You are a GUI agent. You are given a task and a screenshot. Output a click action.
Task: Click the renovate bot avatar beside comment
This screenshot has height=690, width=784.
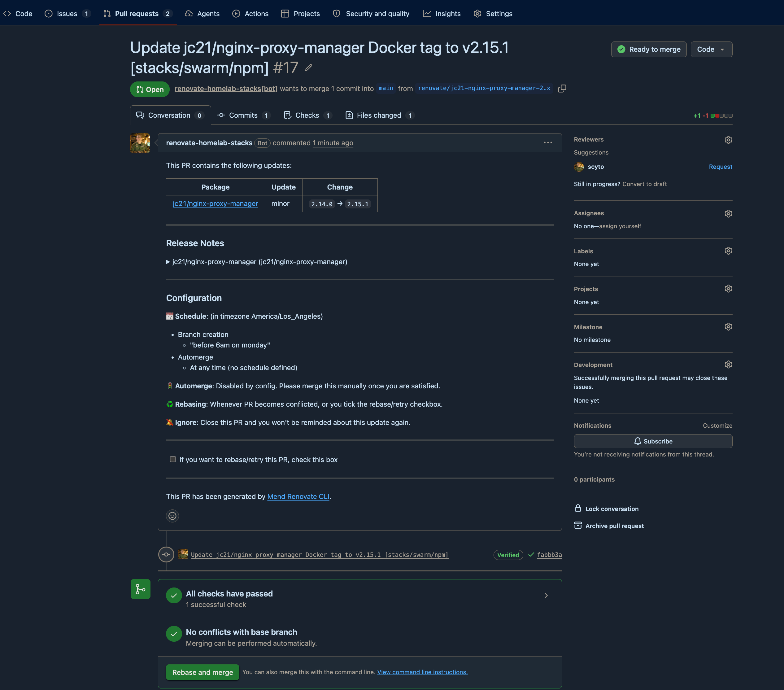tap(140, 143)
